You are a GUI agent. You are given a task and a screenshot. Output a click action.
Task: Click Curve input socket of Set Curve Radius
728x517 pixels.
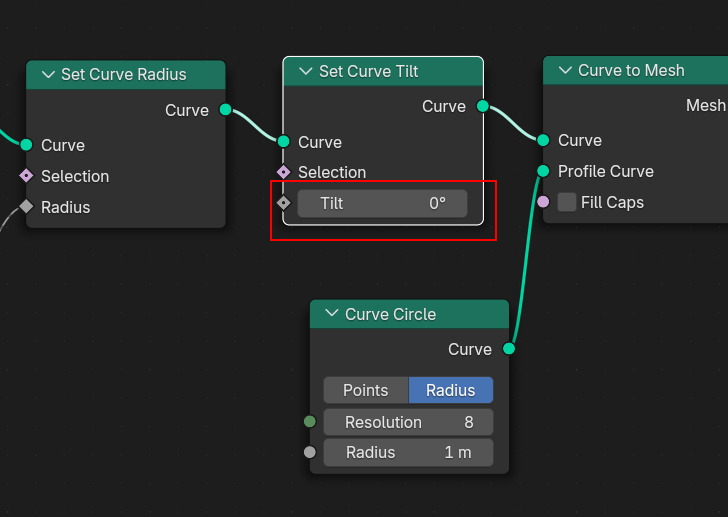26,145
